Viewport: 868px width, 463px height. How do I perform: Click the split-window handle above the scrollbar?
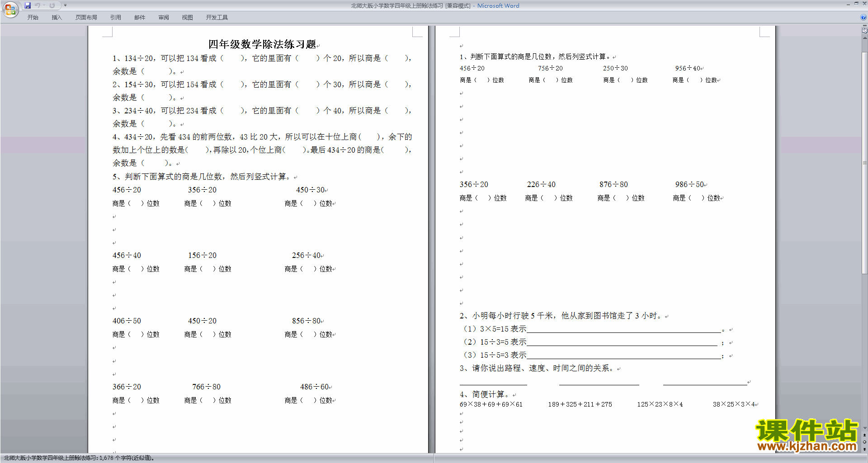click(864, 26)
